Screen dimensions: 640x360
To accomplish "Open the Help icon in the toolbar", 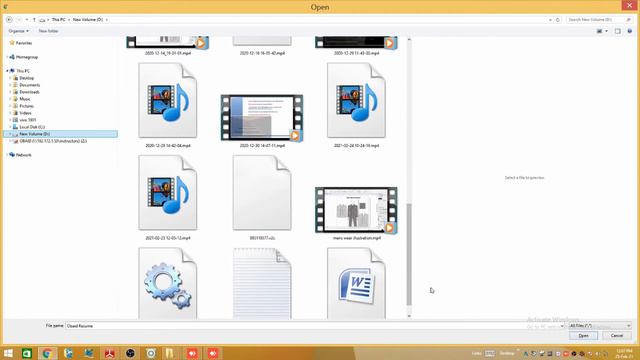I will pos(629,31).
